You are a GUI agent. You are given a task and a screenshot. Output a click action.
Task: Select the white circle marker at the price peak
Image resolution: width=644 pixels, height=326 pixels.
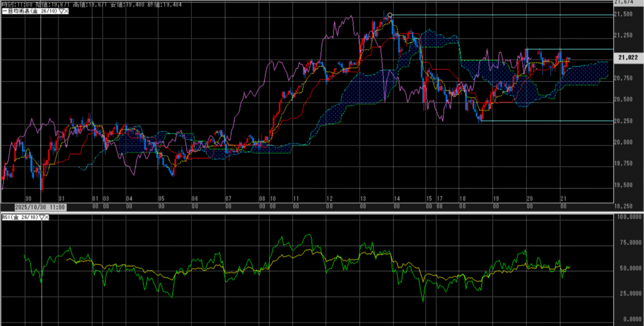pyautogui.click(x=391, y=15)
